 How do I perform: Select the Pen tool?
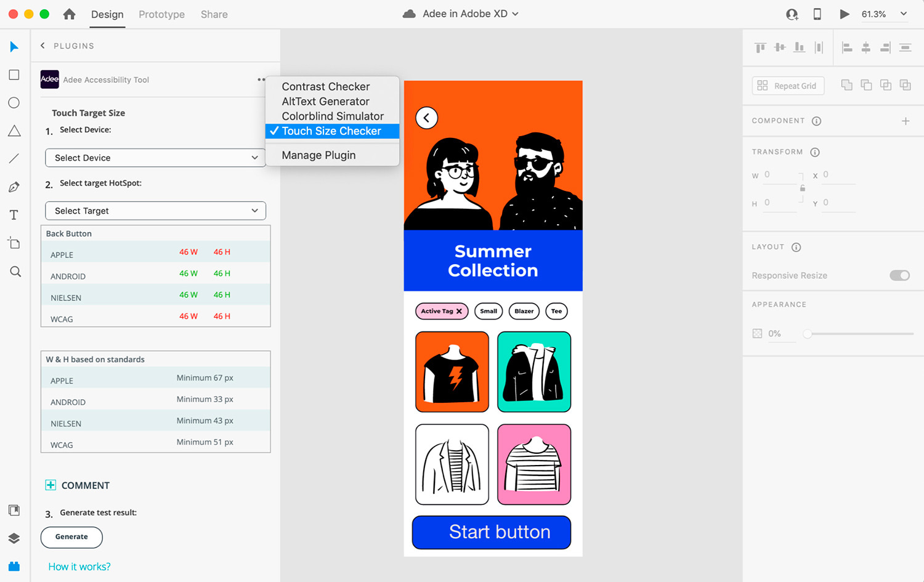pyautogui.click(x=14, y=187)
